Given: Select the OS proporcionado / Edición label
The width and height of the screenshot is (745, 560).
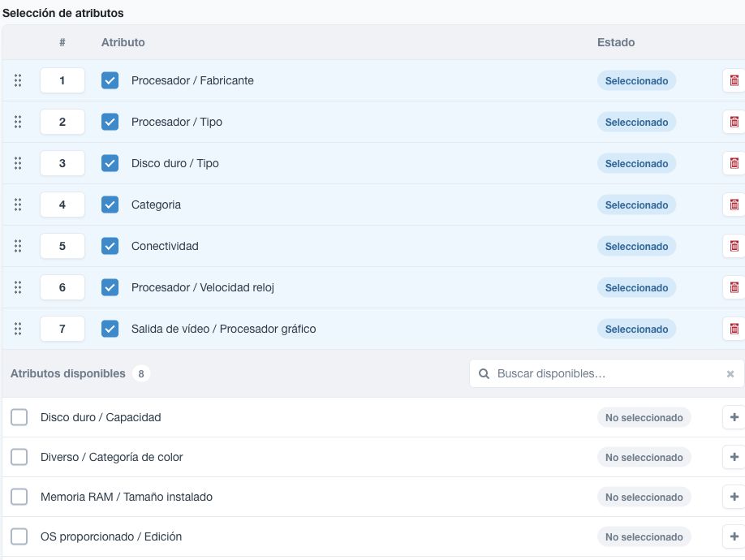Looking at the screenshot, I should 111,536.
